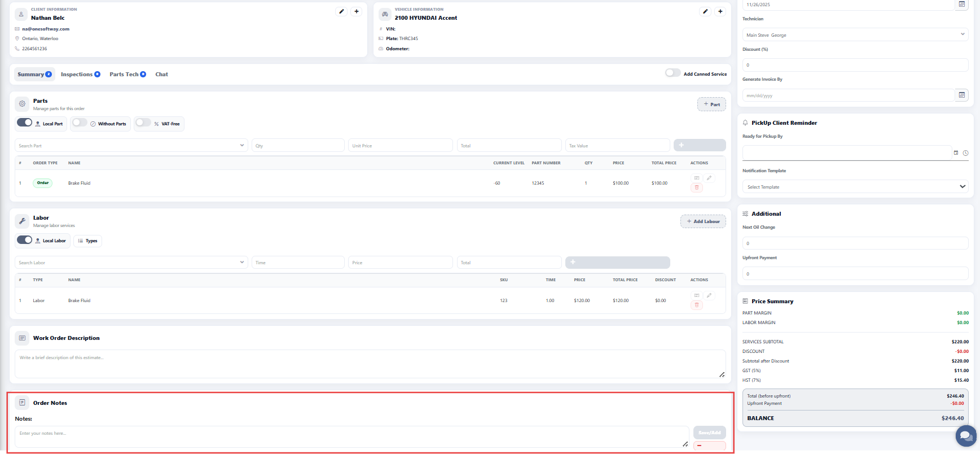Viewport: 980px width, 454px height.
Task: Click the clock icon for pickup time
Action: pyautogui.click(x=965, y=153)
